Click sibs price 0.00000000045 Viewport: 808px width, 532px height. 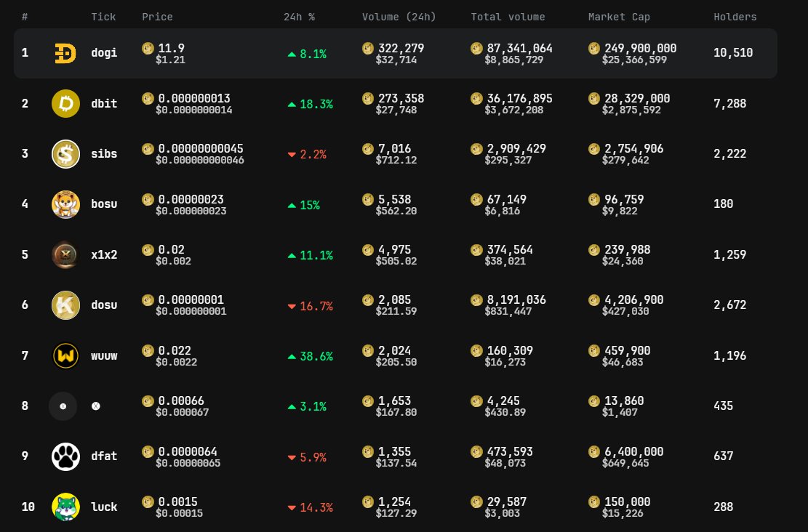(201, 148)
